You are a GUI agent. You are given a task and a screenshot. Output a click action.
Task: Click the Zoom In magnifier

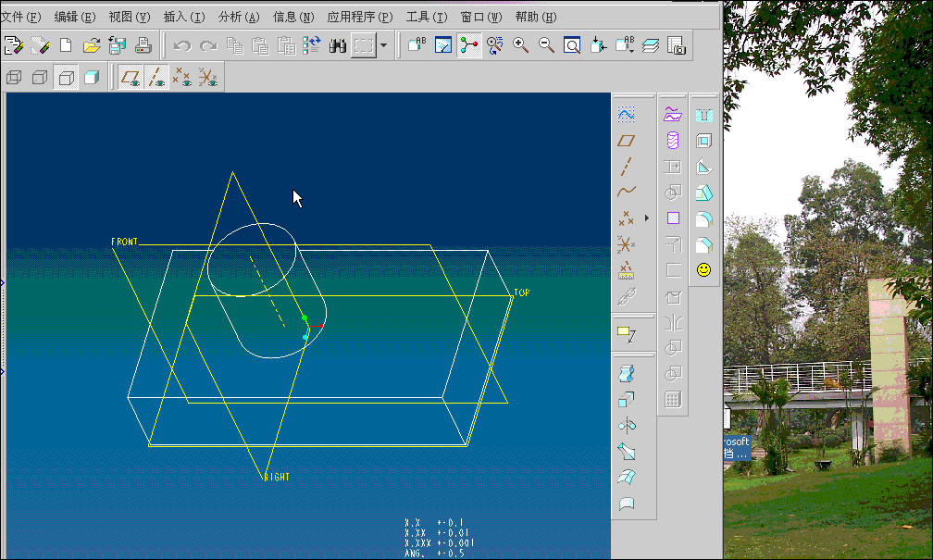(x=521, y=45)
